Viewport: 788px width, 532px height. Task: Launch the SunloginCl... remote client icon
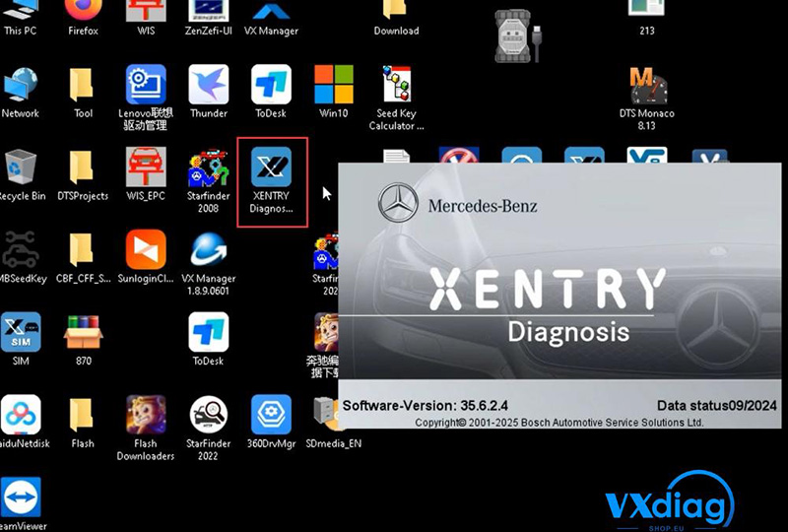tap(146, 256)
